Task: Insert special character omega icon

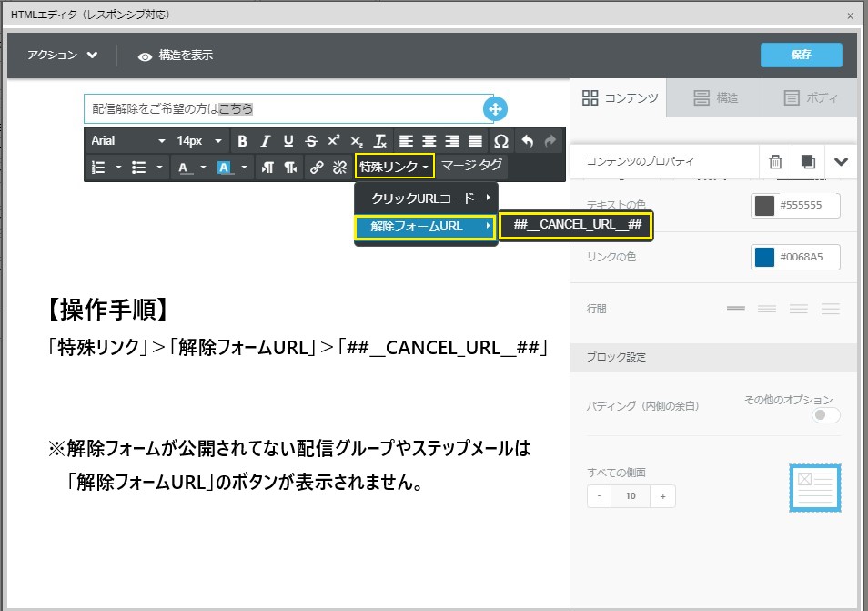Action: (501, 141)
